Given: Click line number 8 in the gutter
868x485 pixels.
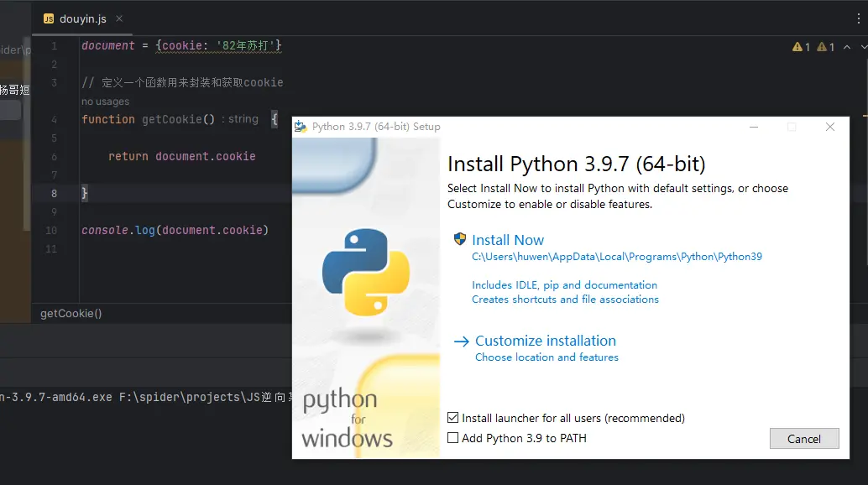Looking at the screenshot, I should tap(54, 193).
